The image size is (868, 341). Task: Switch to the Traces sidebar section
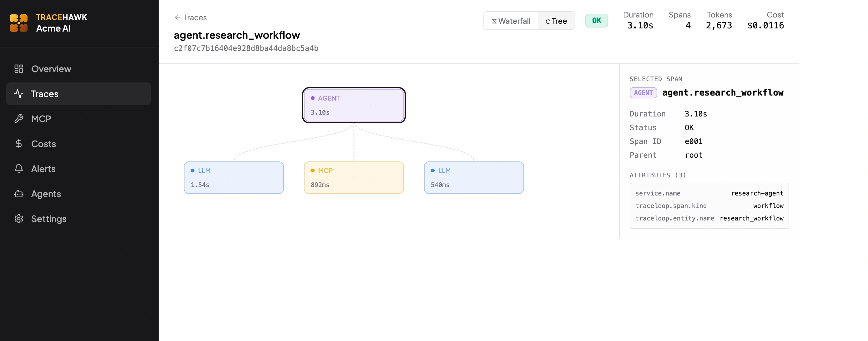(x=45, y=94)
